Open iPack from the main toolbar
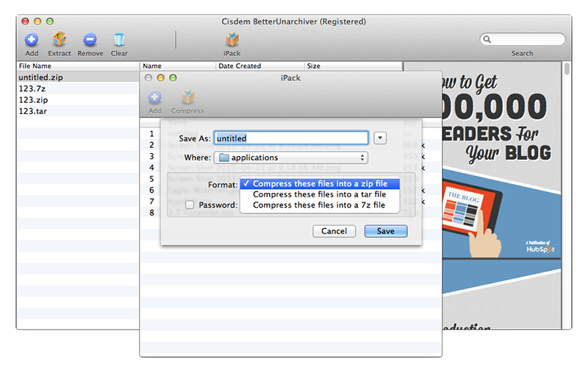 point(232,40)
